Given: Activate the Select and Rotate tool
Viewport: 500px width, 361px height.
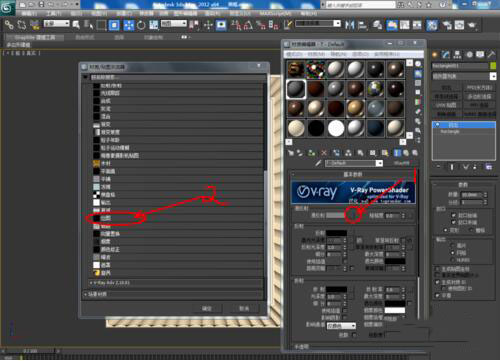Looking at the screenshot, I should (x=141, y=25).
